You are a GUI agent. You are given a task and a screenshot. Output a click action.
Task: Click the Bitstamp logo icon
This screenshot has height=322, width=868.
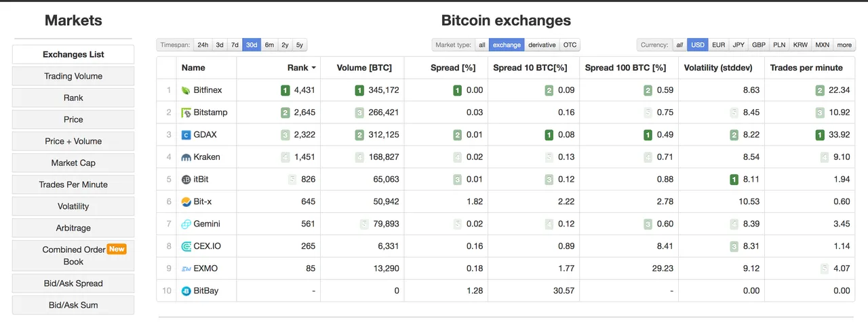click(x=186, y=113)
